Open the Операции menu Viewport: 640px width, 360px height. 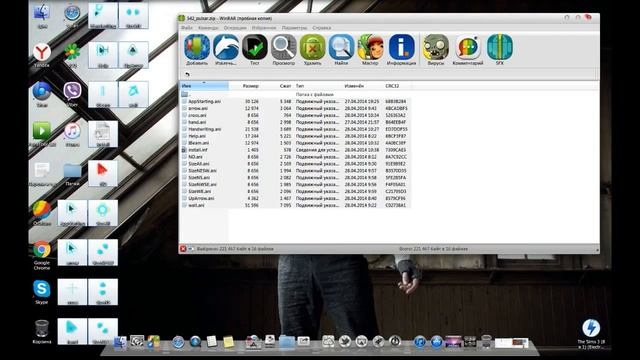point(235,28)
